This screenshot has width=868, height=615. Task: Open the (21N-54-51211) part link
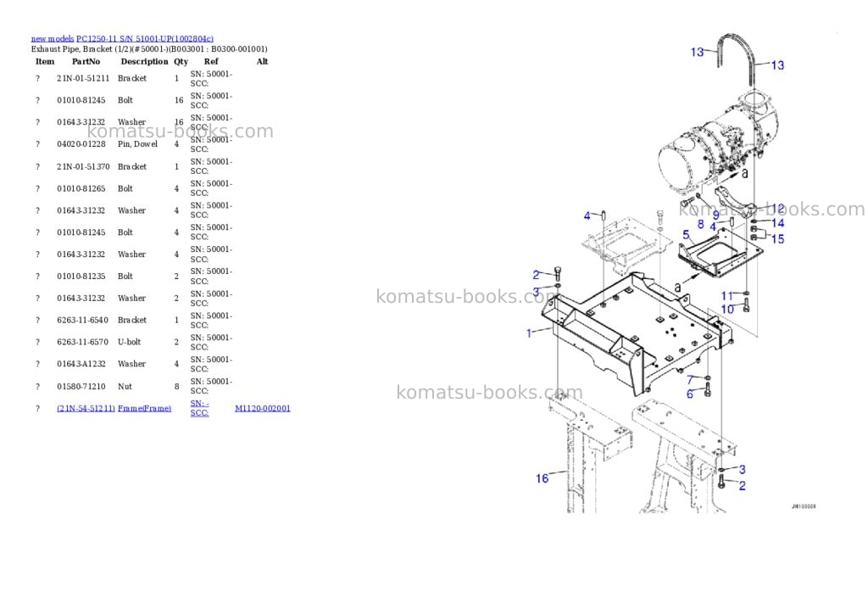coord(86,408)
